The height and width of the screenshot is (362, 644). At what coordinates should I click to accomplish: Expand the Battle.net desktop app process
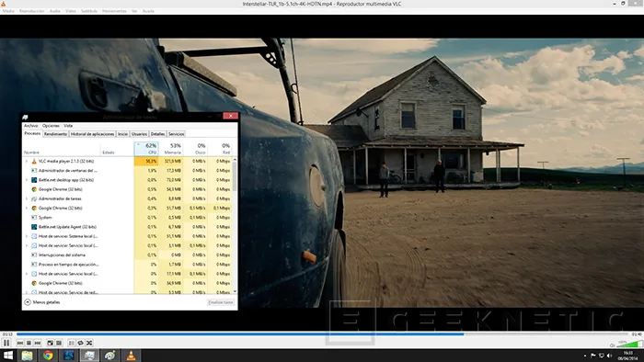pos(27,180)
